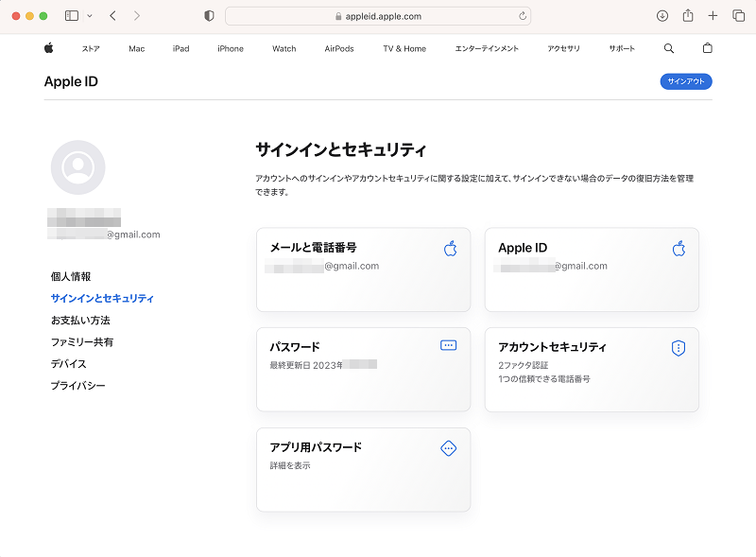
Task: Click 詳細を表示 text
Action: (290, 465)
